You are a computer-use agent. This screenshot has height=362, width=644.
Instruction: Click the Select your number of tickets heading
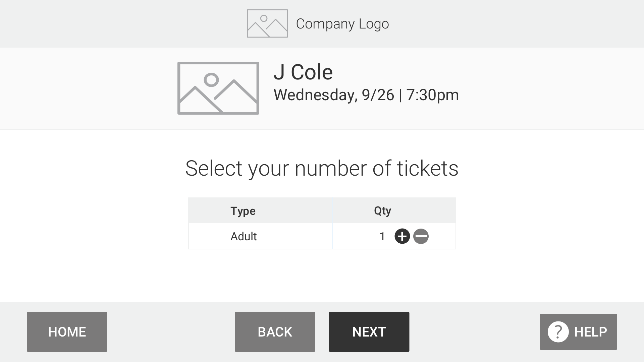(322, 168)
